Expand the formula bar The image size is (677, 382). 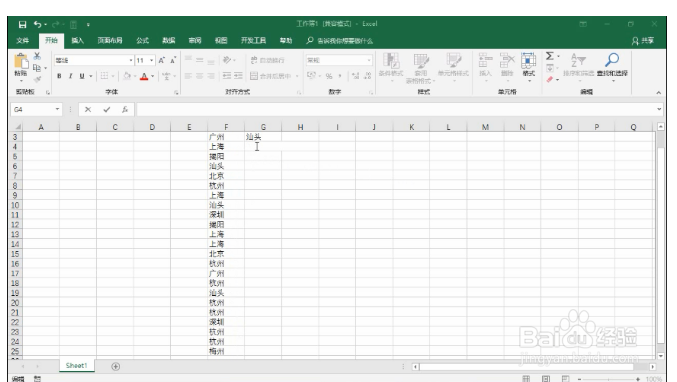tap(659, 109)
